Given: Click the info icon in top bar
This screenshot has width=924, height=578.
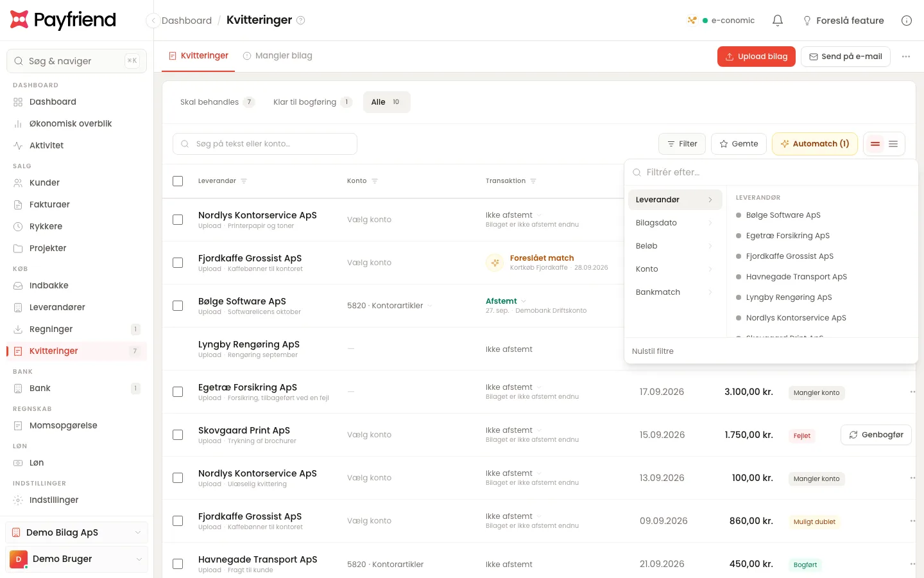Looking at the screenshot, I should (x=907, y=21).
